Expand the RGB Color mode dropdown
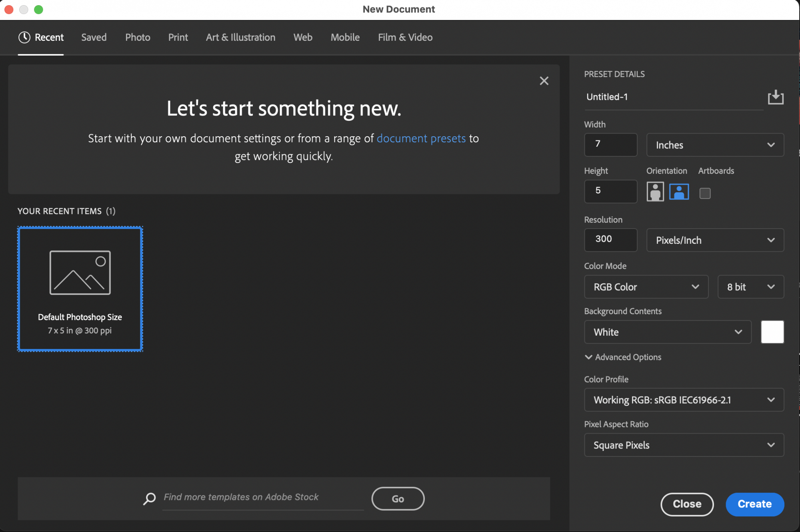This screenshot has width=800, height=532. tap(646, 287)
